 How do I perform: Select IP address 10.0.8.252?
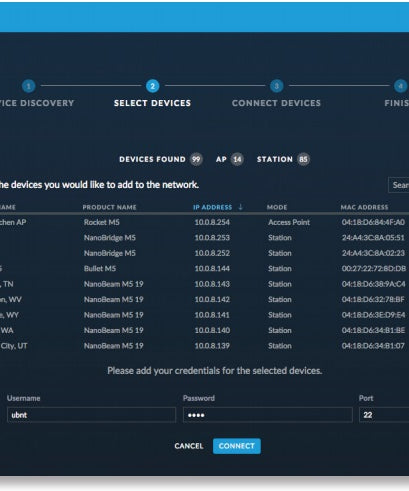point(212,253)
